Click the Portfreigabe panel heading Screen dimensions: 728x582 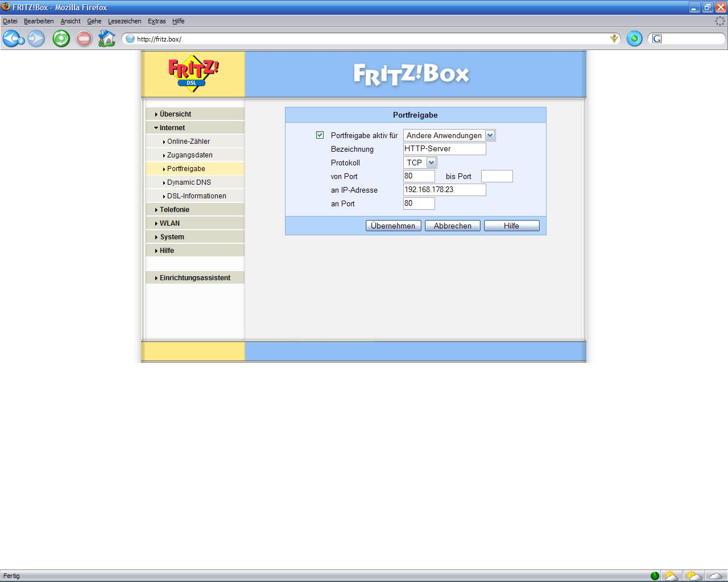click(415, 115)
